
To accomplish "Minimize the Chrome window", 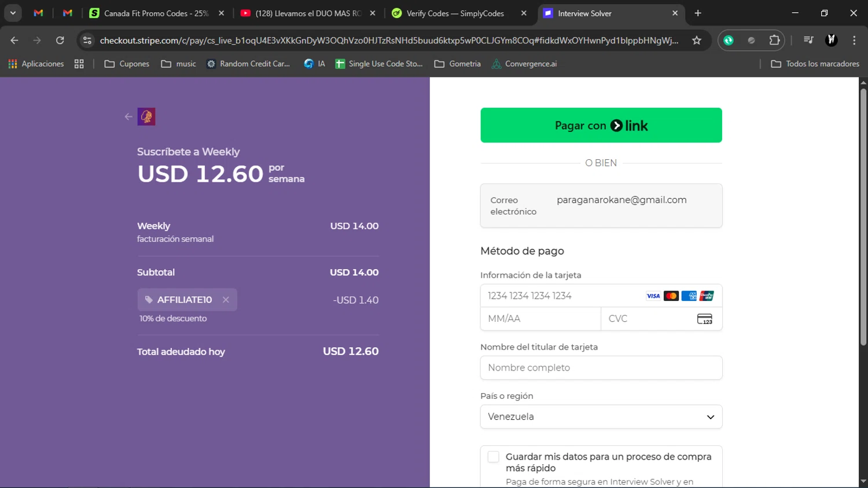I will coord(795,13).
